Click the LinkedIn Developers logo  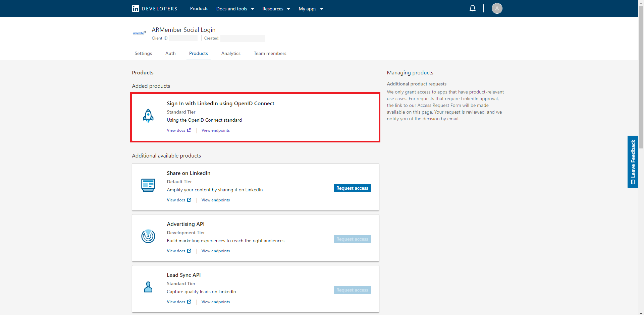pos(154,9)
